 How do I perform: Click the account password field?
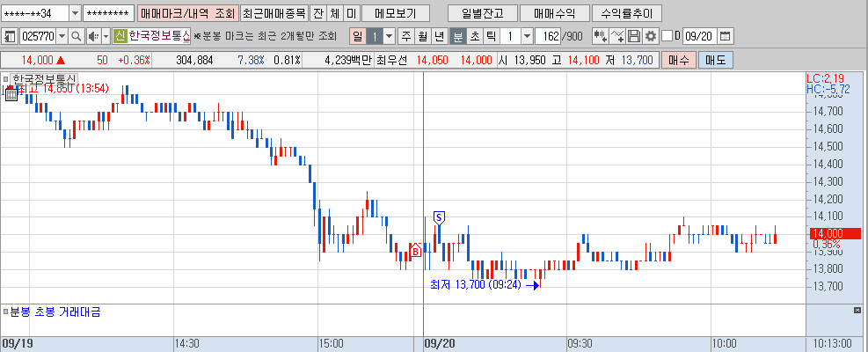point(108,12)
